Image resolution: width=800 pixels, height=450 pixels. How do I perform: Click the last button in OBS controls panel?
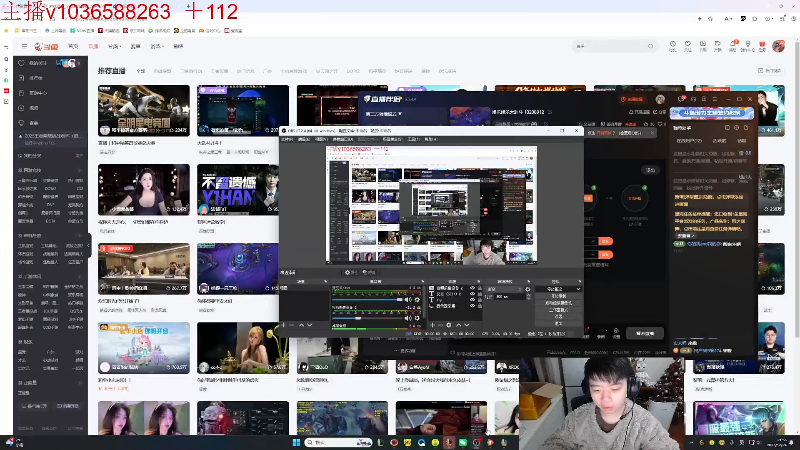click(x=559, y=323)
